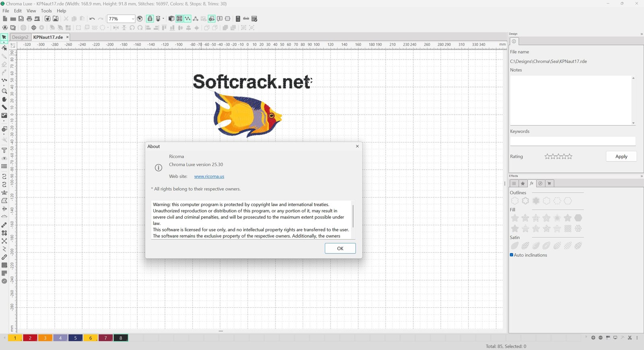Select black thread color 8
Screen dimensions: 644x350
click(x=121, y=338)
